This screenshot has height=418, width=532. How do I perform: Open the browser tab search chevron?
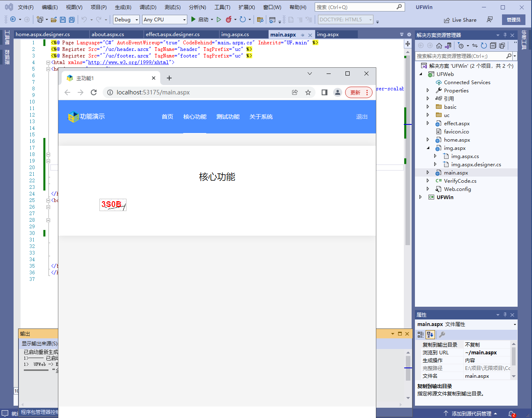pos(310,73)
